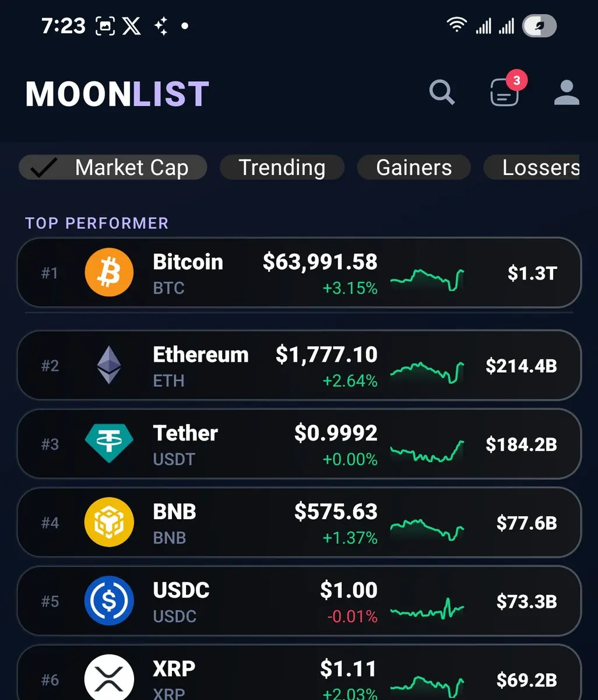Open the Bitcoin top performer row
The width and height of the screenshot is (598, 700).
[x=299, y=272]
